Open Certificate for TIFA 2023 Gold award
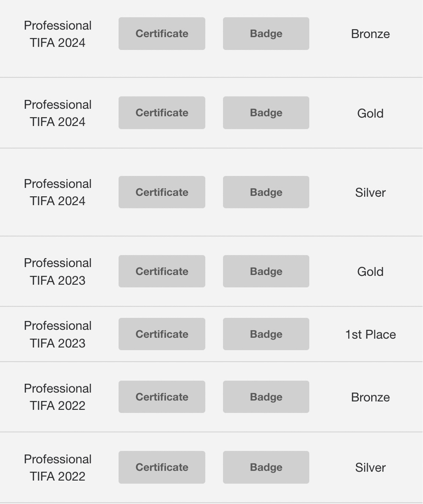 tap(162, 271)
